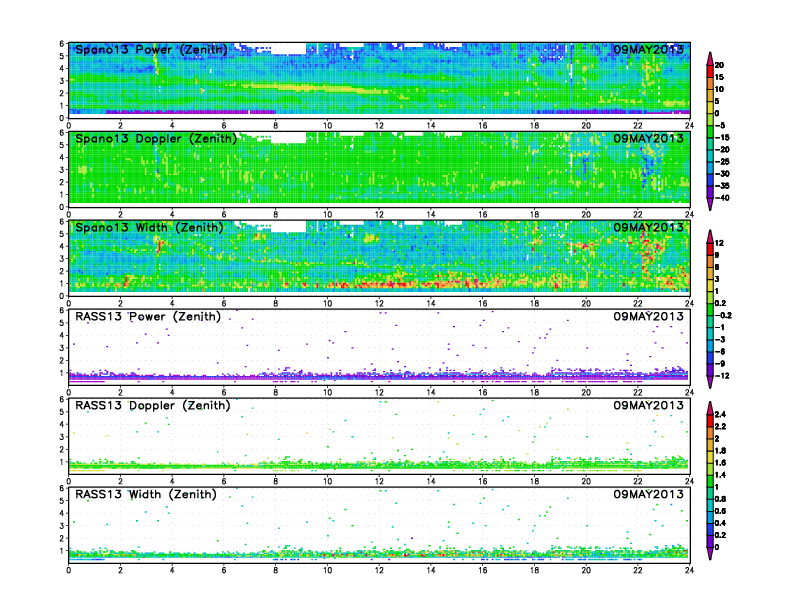Select the 09MAY2013 date in RASS13 Power panel
This screenshot has width=792, height=612.
[x=649, y=316]
